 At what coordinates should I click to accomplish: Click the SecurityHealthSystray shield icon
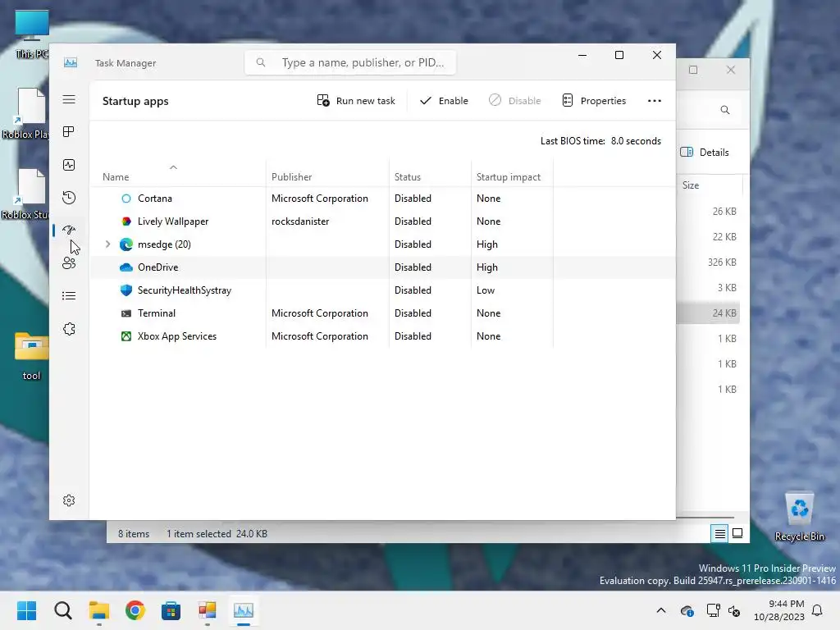click(x=126, y=290)
